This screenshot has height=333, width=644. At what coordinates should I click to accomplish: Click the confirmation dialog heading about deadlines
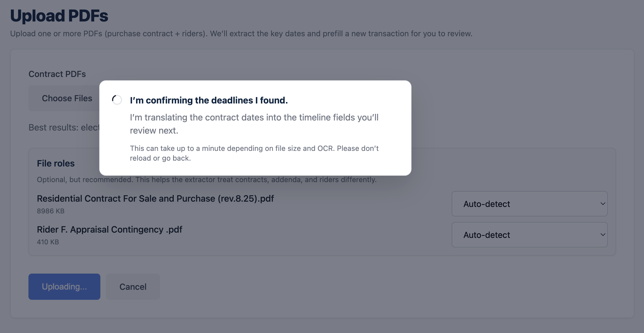(209, 100)
